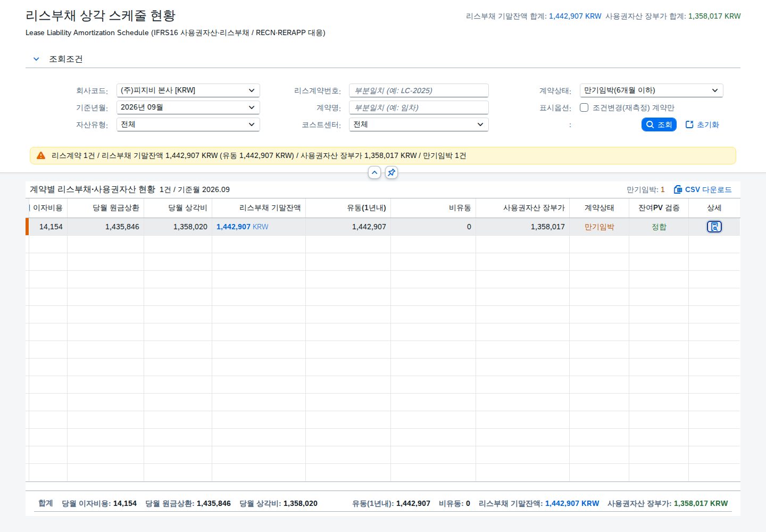Click the 사용권자산 장부가 column header
This screenshot has width=766, height=532.
[523, 208]
